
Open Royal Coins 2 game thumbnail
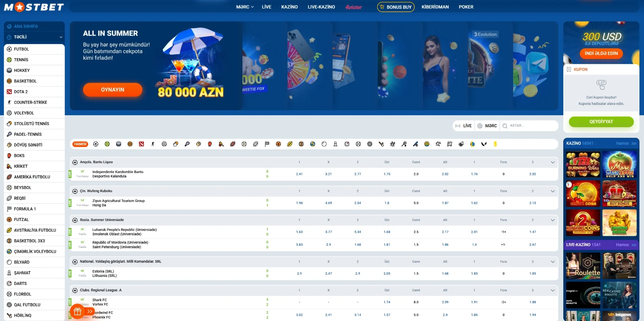click(583, 223)
